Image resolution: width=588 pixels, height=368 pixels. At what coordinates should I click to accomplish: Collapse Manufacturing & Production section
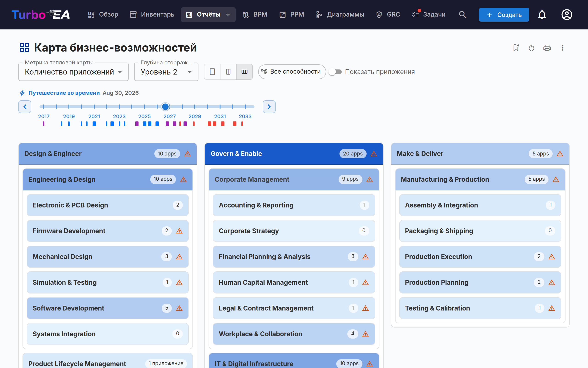(x=480, y=179)
